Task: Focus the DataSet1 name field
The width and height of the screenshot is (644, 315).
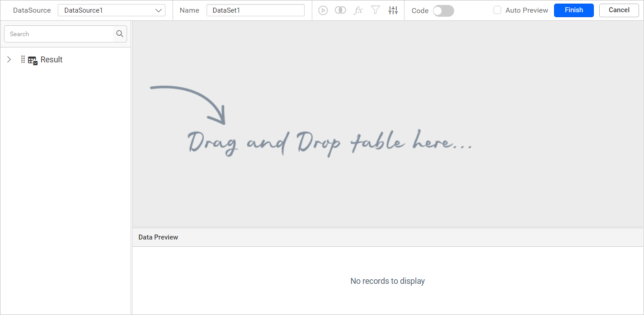Action: (255, 10)
